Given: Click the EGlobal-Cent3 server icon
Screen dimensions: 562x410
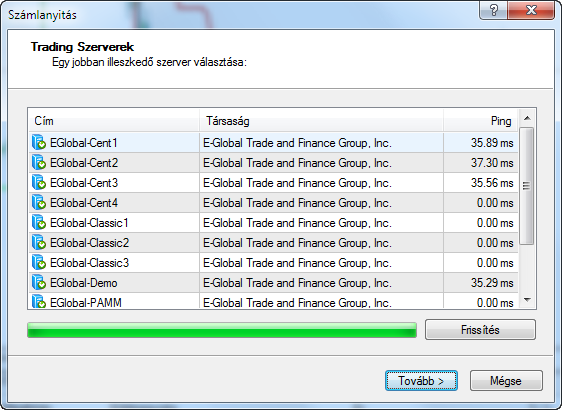Looking at the screenshot, I should pyautogui.click(x=39, y=183).
